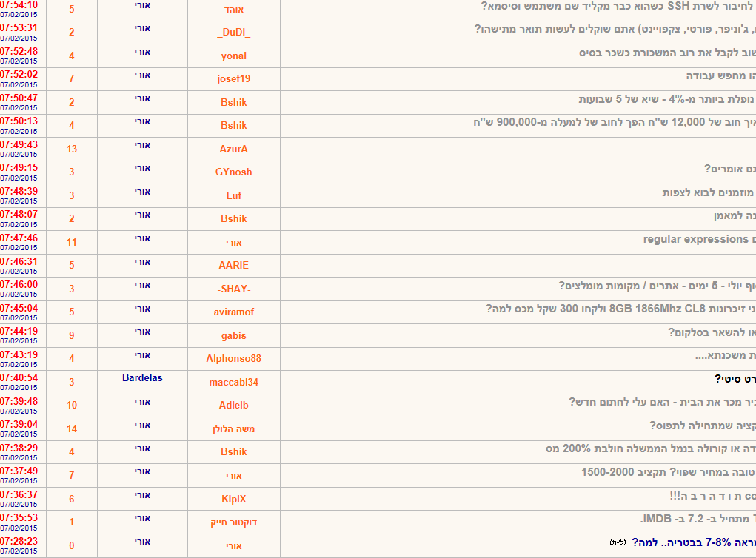The width and height of the screenshot is (756, 558).
Task: Open the aviramof user profile
Action: click(233, 312)
